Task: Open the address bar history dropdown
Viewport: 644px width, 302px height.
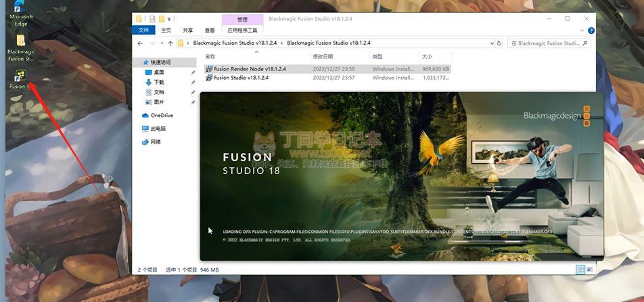Action: point(492,43)
